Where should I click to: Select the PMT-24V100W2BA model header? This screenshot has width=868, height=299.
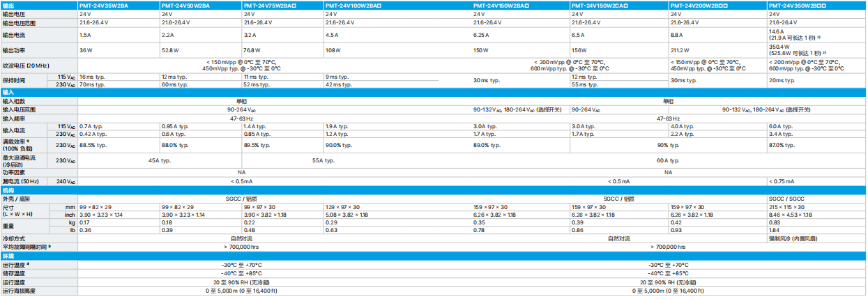click(x=353, y=5)
